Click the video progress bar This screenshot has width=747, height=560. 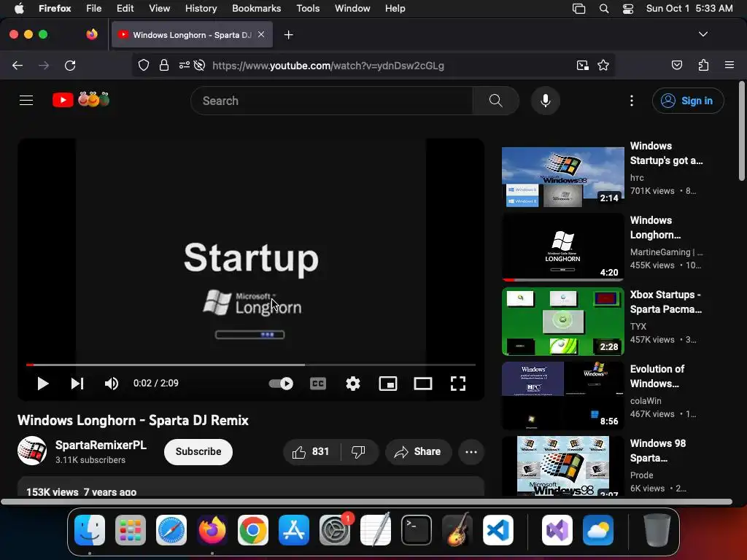click(251, 365)
